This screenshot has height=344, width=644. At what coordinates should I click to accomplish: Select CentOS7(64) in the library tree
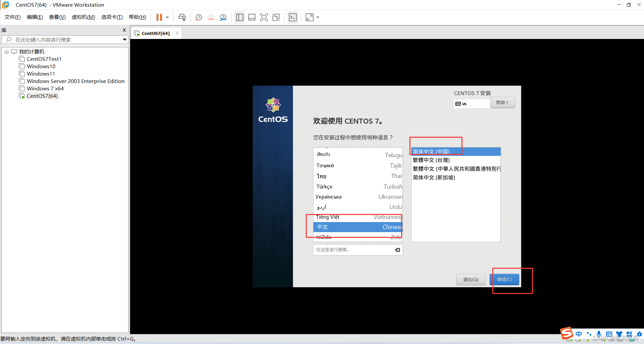[42, 96]
